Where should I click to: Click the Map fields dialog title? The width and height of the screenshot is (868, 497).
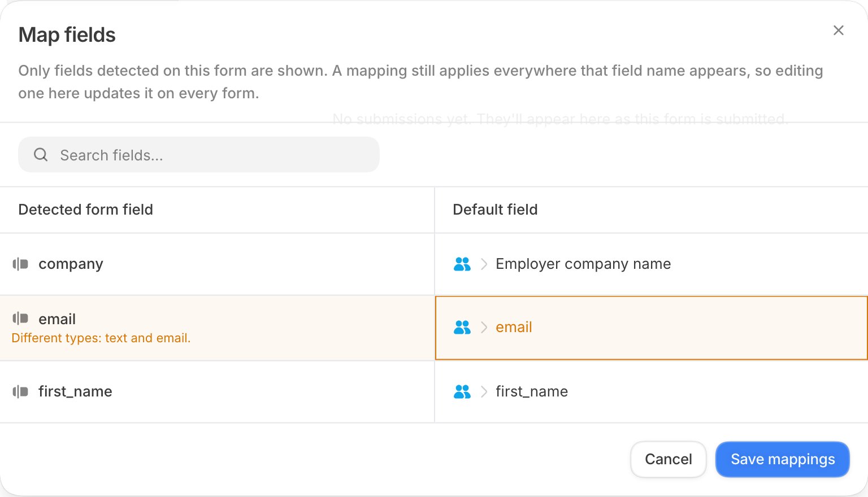pyautogui.click(x=67, y=35)
